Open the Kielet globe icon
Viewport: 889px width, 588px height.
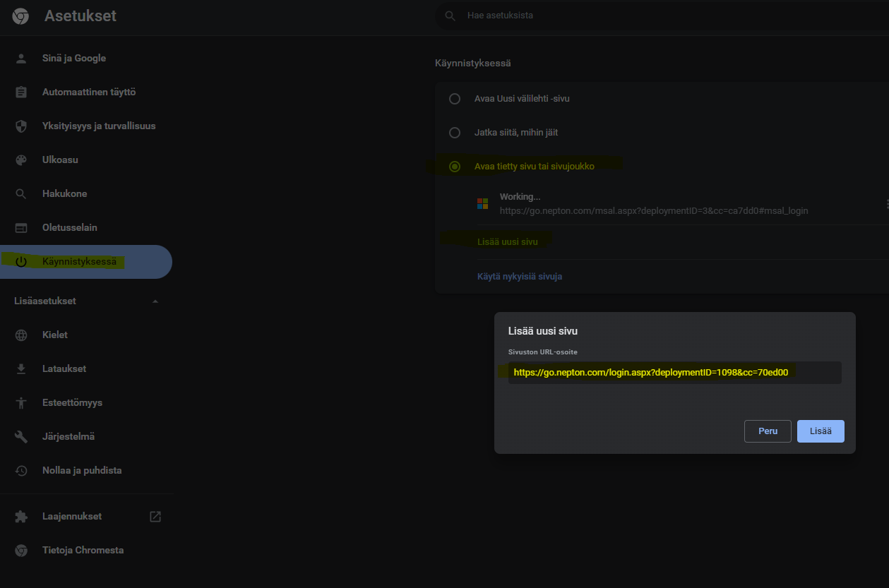coord(21,335)
